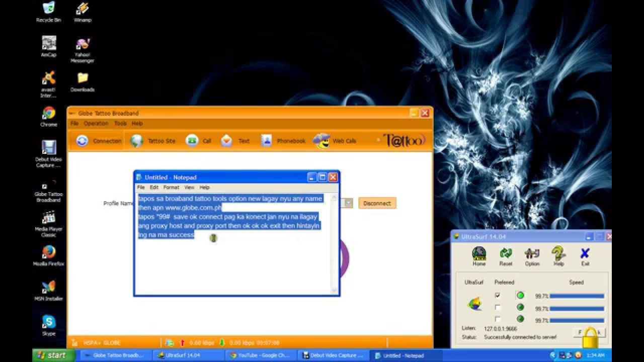
Task: Click 'Successfully connected to server!' status text
Action: coord(520,337)
